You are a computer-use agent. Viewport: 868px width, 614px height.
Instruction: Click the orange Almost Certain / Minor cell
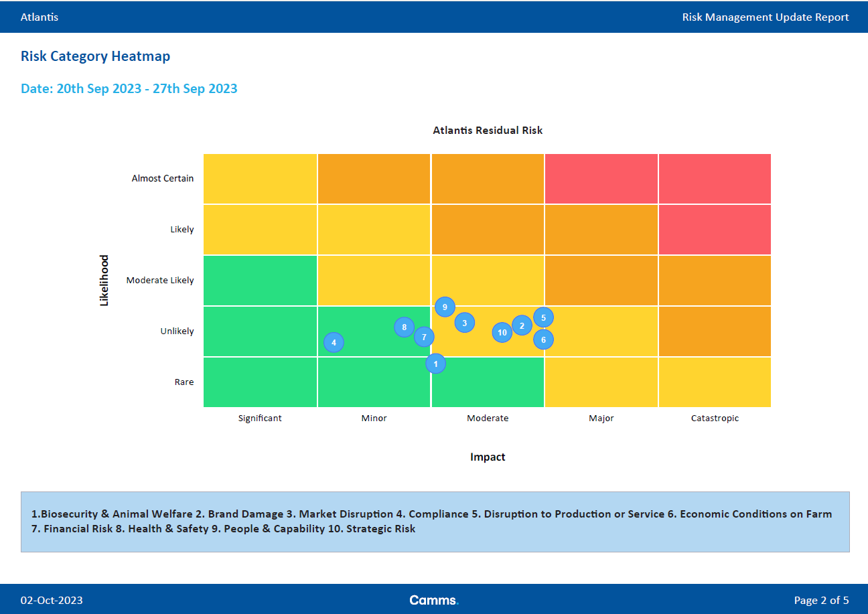(x=374, y=179)
